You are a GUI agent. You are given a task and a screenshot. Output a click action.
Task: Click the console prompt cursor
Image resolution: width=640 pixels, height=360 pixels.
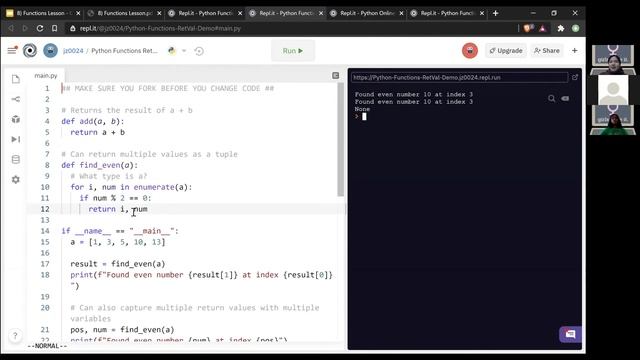(x=364, y=116)
